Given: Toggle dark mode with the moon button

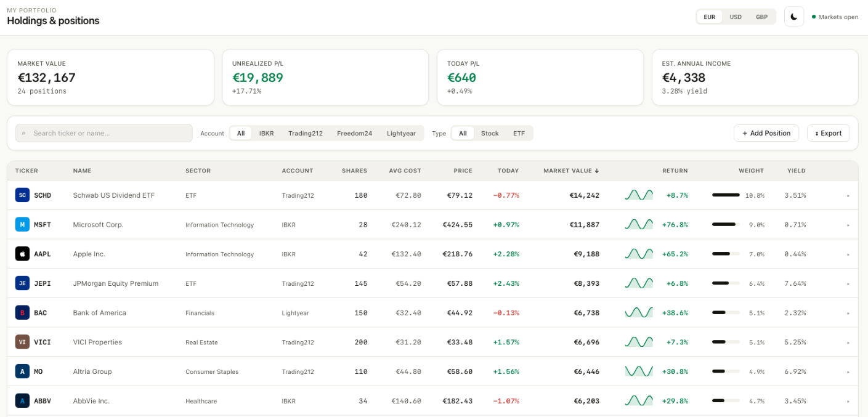Looking at the screenshot, I should point(793,16).
